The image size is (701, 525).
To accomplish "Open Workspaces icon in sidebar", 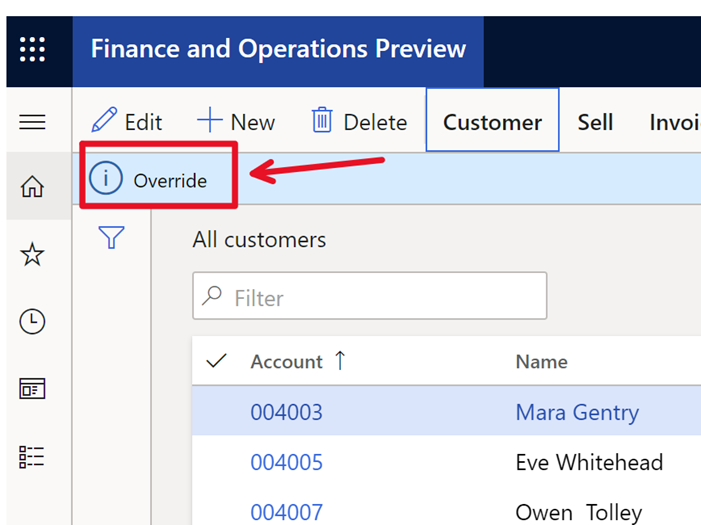I will [x=33, y=389].
